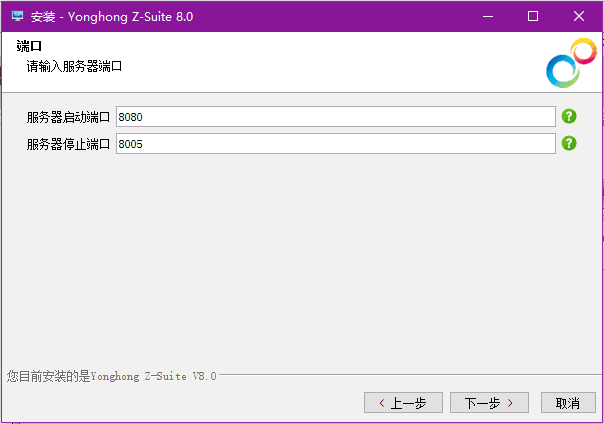Close the Yonghong Z-Suite installer window
604x424 pixels.
(x=579, y=16)
